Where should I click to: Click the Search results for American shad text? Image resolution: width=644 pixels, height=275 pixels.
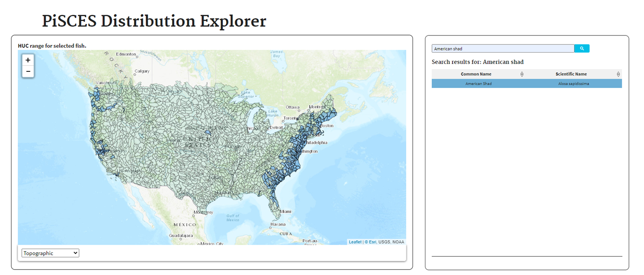(477, 62)
